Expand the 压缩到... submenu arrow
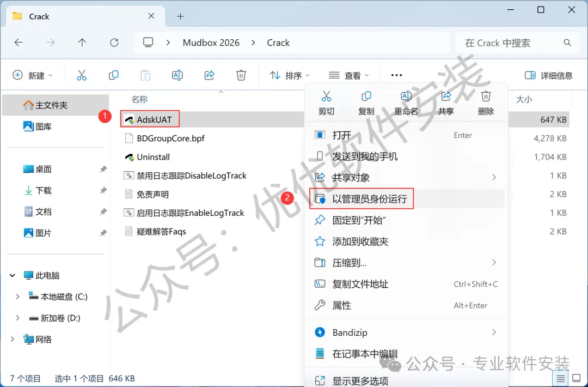Image resolution: width=588 pixels, height=387 pixels. click(x=494, y=262)
